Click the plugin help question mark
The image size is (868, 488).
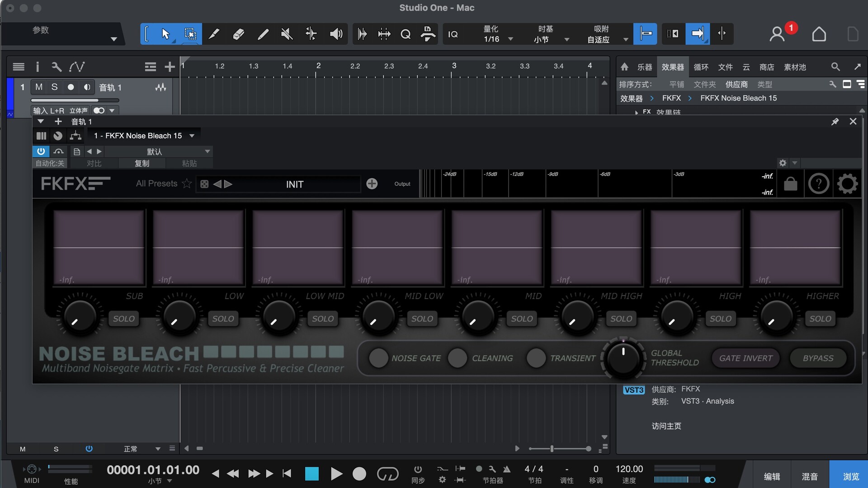pos(819,184)
